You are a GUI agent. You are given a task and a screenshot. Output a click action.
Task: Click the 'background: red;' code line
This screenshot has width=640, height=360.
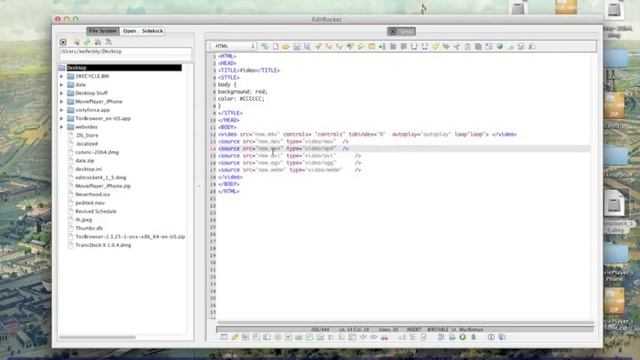pyautogui.click(x=242, y=92)
